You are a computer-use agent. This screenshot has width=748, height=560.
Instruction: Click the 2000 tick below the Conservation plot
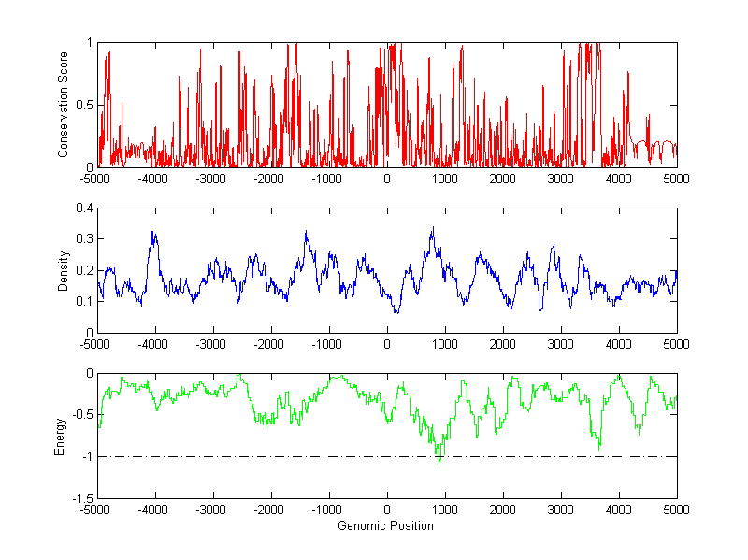click(502, 178)
